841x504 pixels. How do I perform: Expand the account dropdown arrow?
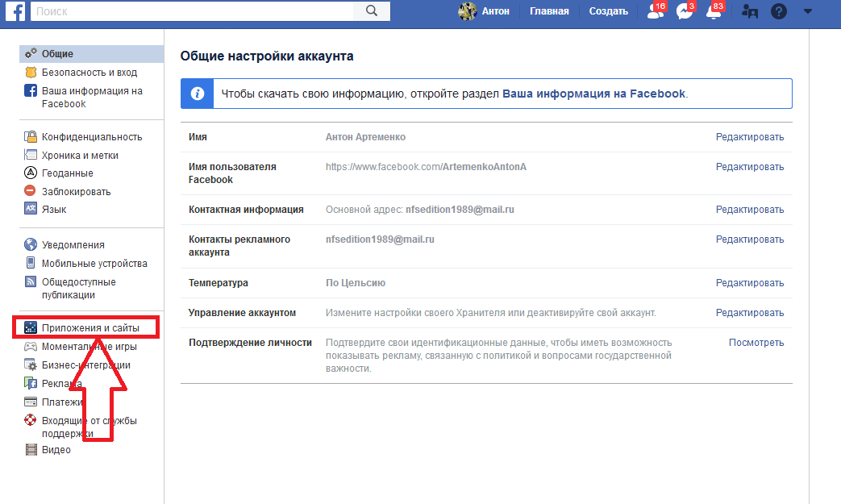[x=808, y=11]
